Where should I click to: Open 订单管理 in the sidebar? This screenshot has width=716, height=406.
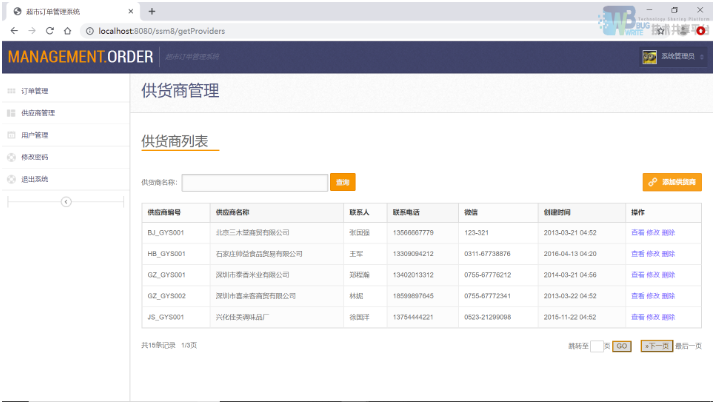click(x=35, y=91)
